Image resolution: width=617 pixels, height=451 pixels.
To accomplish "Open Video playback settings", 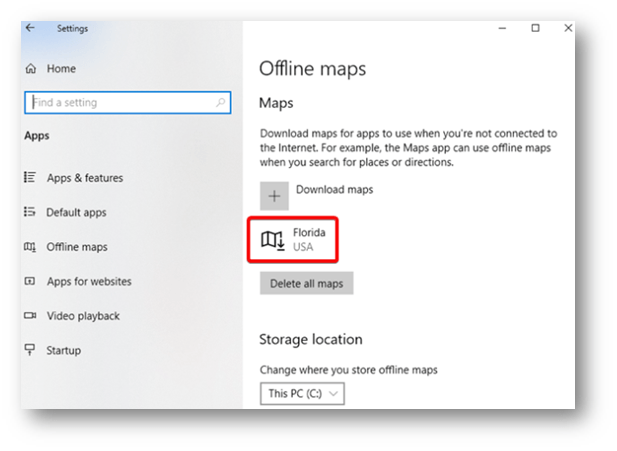I will [83, 316].
